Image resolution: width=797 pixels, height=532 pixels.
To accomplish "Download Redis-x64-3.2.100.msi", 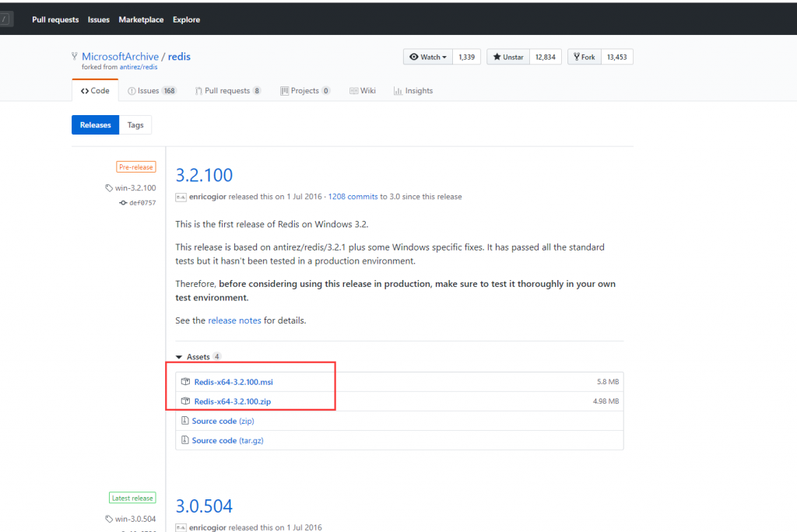I will (x=233, y=382).
